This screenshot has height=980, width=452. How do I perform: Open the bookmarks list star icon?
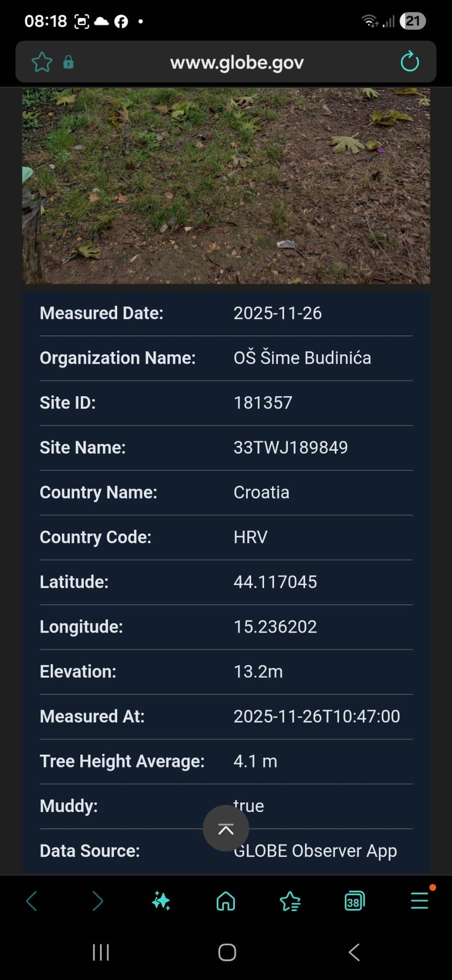click(290, 902)
